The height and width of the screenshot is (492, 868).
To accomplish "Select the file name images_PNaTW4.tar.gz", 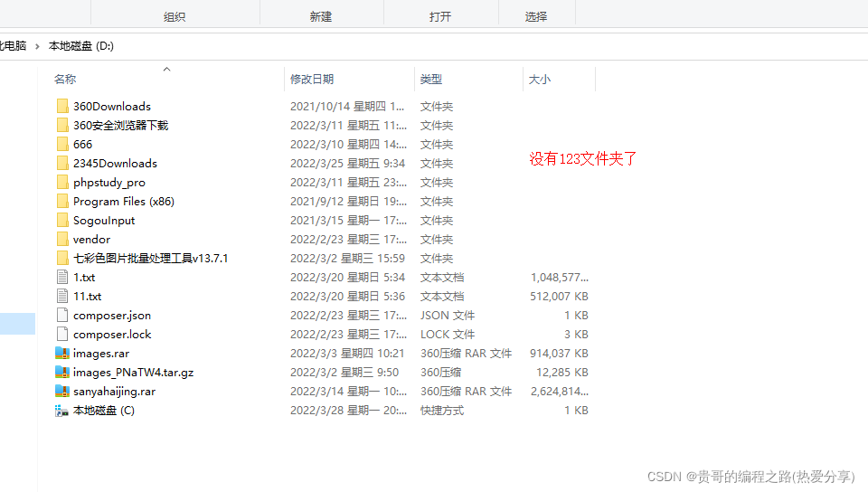I will [x=134, y=372].
